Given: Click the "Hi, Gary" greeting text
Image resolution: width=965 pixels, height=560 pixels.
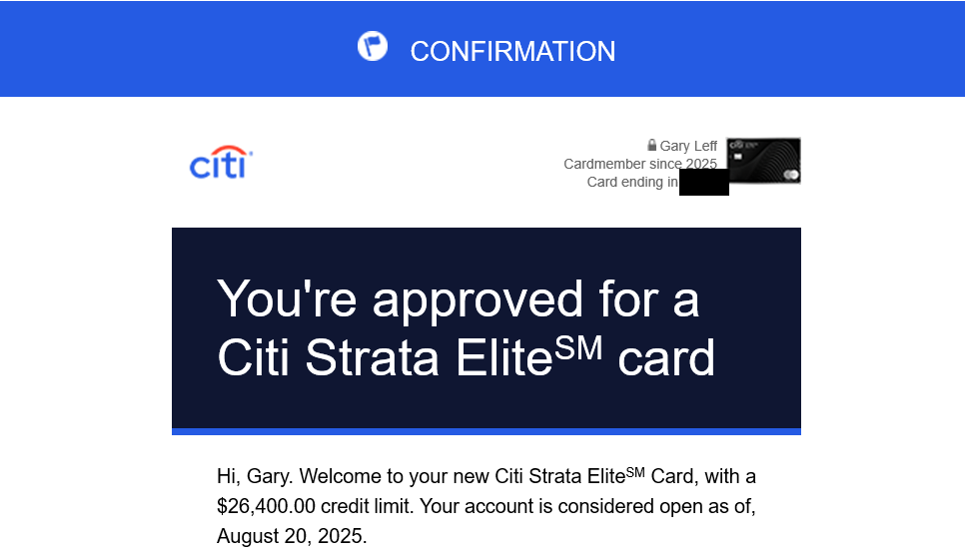Looking at the screenshot, I should pos(256,477).
